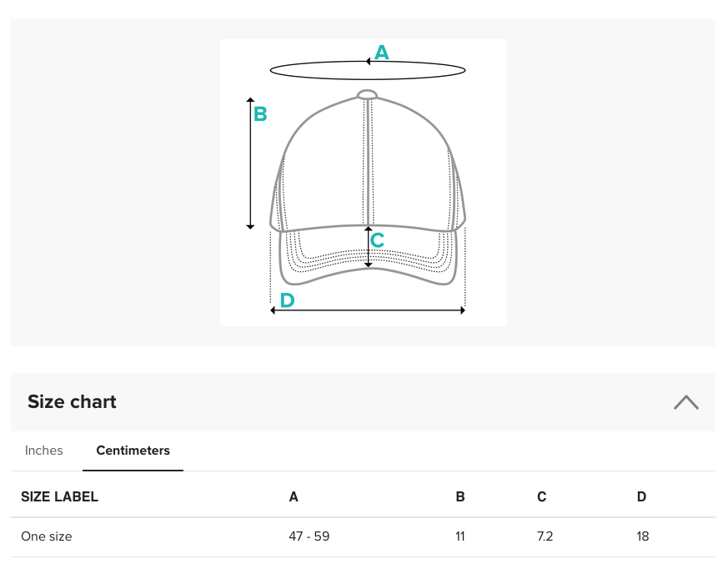Switch to the Inches tab
This screenshot has width=728, height=579.
tap(43, 451)
